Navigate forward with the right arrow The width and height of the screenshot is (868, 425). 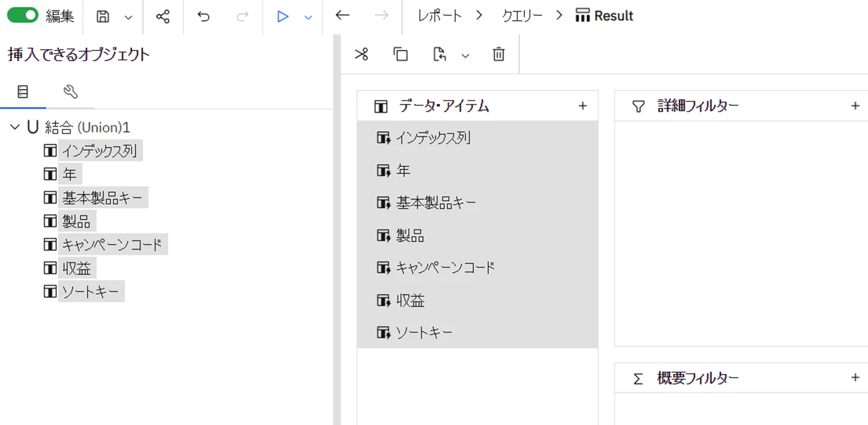[x=381, y=15]
